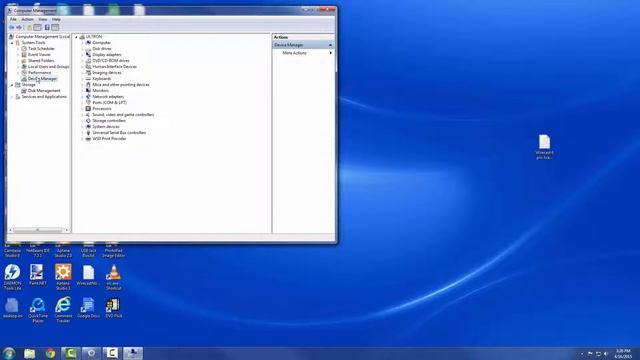Click the VLC shortcut desktop icon
The image size is (640, 360).
(113, 277)
